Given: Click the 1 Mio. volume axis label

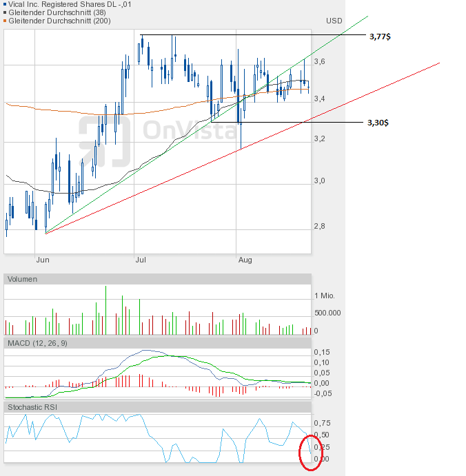Looking at the screenshot, I should (x=324, y=296).
